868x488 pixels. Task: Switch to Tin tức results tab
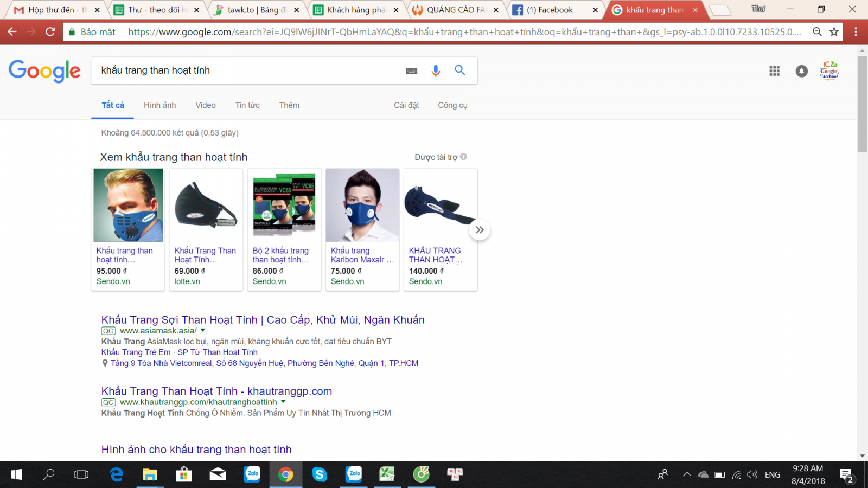pyautogui.click(x=247, y=105)
